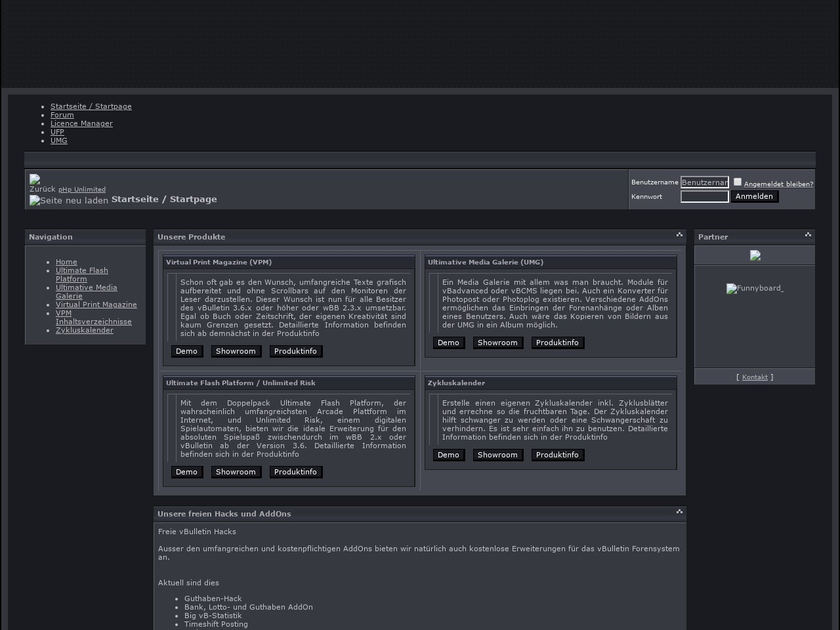Open Forum in the top menu
The image size is (840, 630).
(x=62, y=115)
